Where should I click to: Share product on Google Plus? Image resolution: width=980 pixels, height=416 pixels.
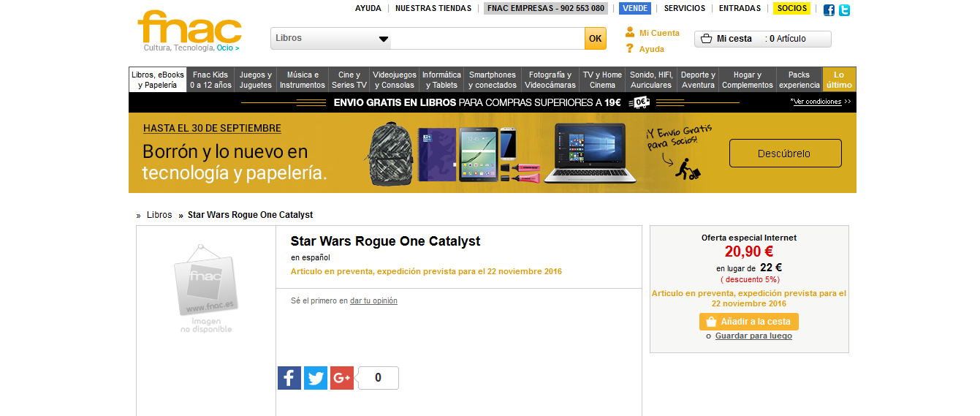[342, 378]
